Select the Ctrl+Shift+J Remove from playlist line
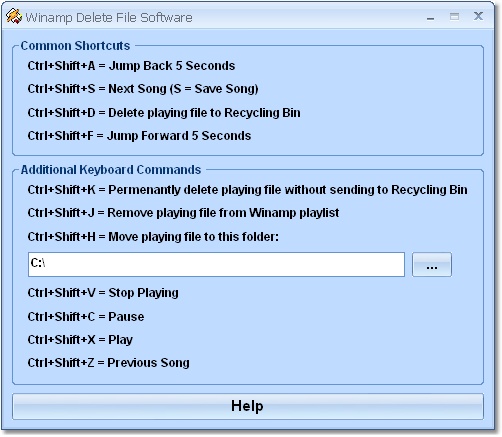This screenshot has height=437, width=502. click(x=183, y=213)
